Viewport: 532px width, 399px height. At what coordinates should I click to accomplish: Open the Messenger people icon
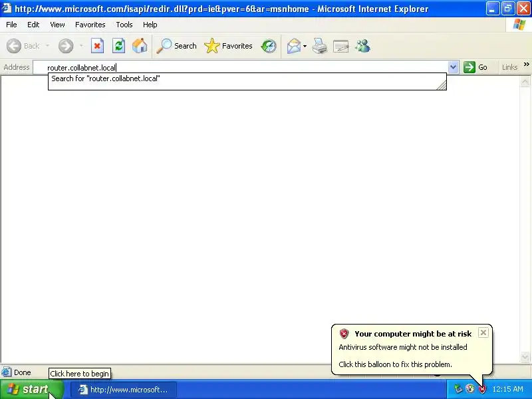[x=362, y=46]
